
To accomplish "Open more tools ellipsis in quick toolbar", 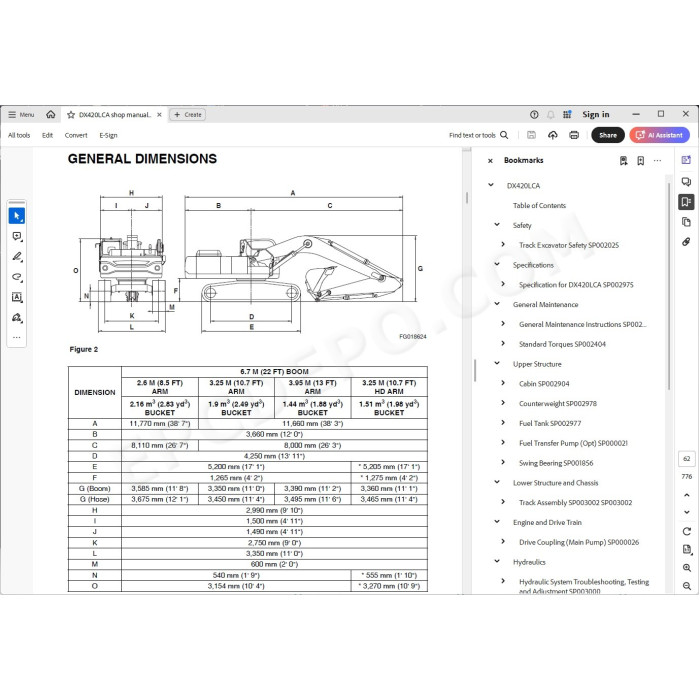I will point(17,338).
